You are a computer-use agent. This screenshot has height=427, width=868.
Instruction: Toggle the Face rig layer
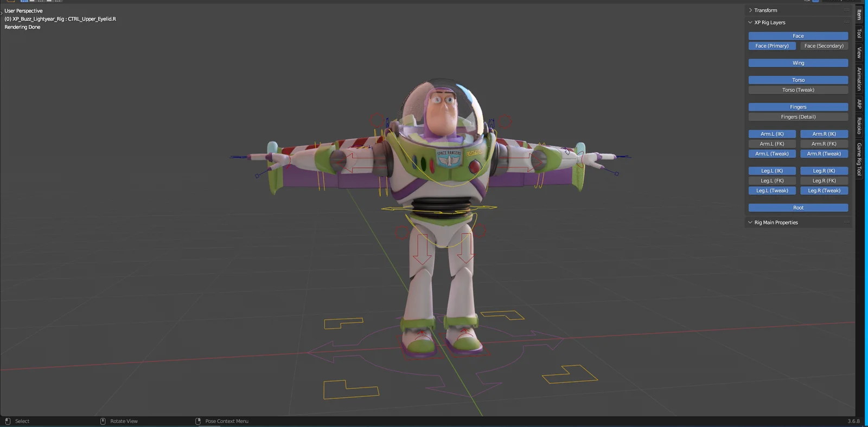798,36
